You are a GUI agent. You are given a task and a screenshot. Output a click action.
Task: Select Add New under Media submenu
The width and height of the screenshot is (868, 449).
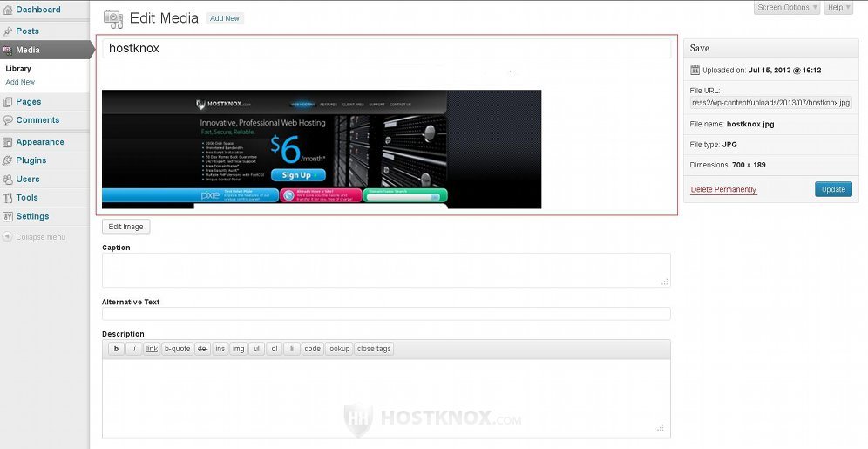click(20, 82)
